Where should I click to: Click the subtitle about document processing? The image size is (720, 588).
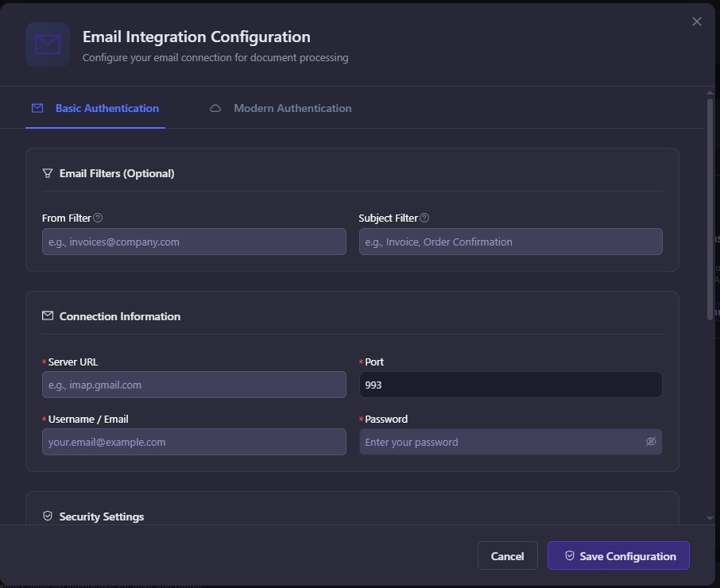tap(215, 57)
